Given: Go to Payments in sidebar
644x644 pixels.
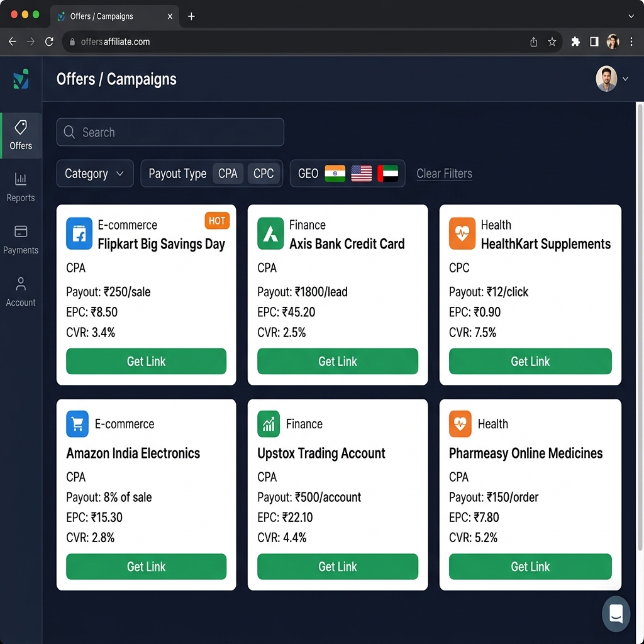Looking at the screenshot, I should 21,240.
